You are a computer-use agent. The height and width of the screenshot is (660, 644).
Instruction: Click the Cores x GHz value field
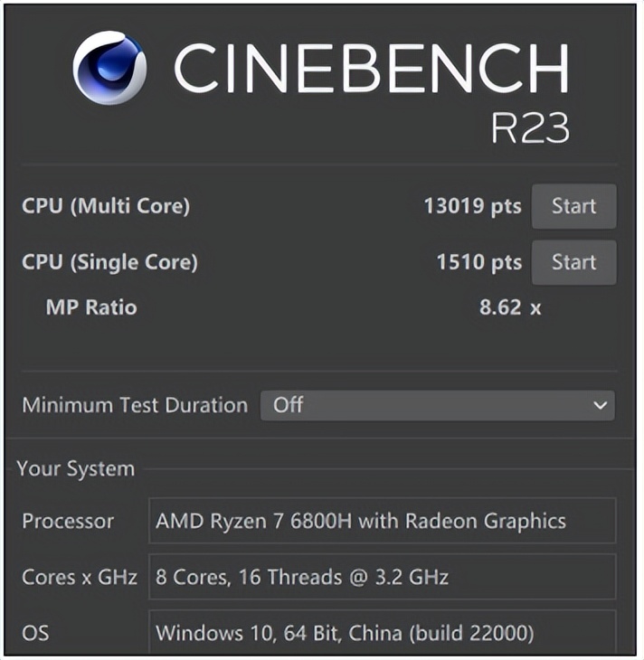click(382, 576)
